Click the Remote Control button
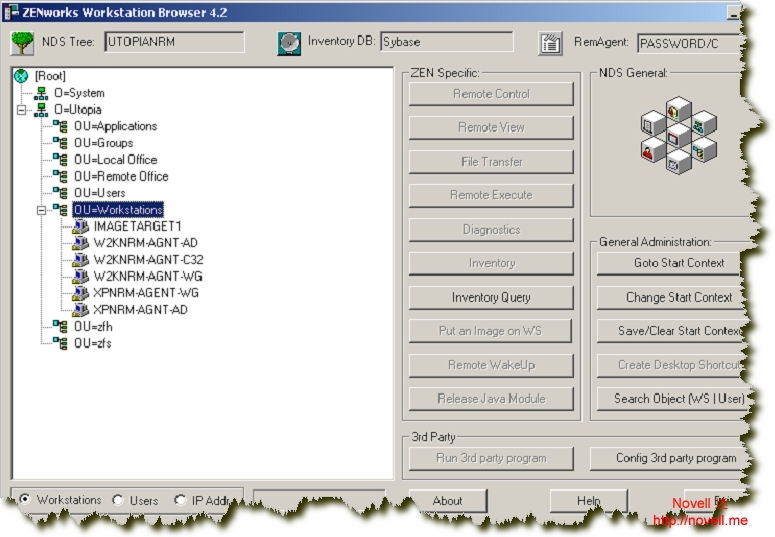The image size is (775, 537). click(491, 94)
